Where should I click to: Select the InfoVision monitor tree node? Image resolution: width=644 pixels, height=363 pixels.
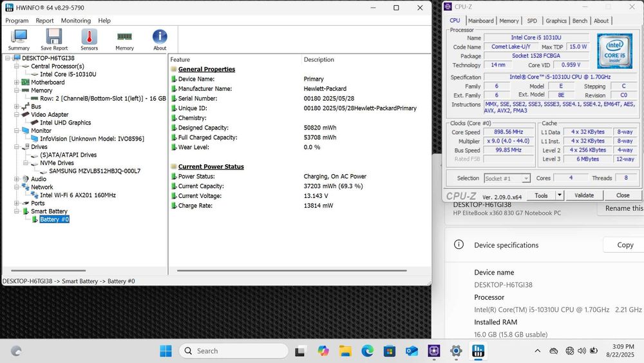[x=92, y=139]
